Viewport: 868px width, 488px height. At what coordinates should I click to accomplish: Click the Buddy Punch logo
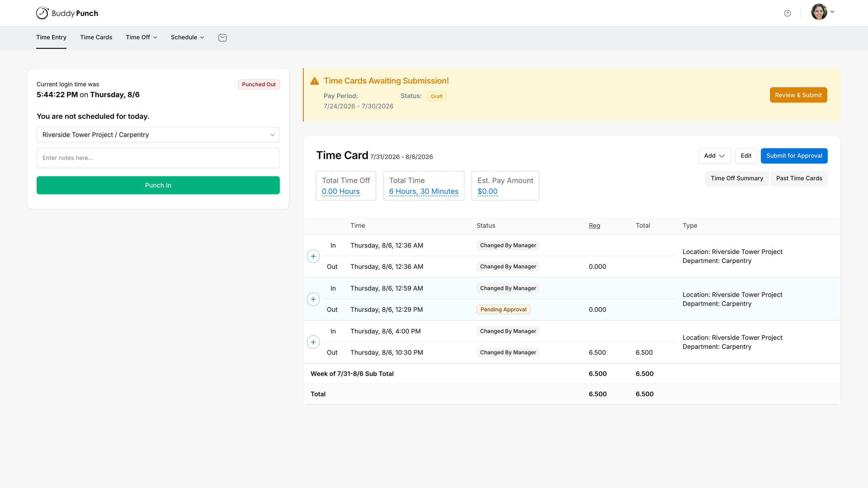(67, 13)
